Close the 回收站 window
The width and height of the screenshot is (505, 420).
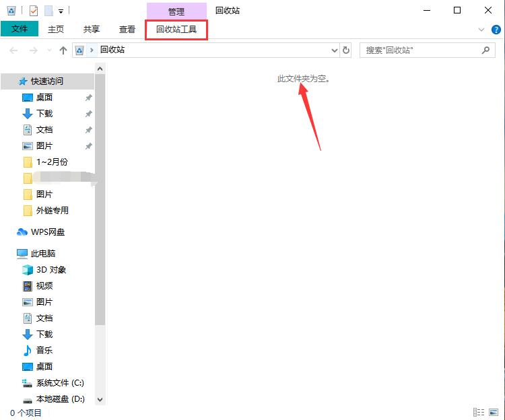coord(488,10)
